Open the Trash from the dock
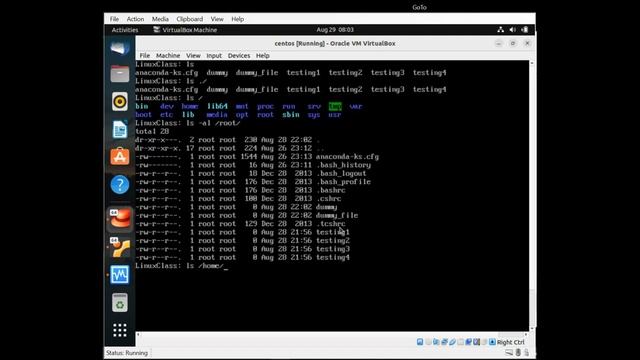 pos(120,303)
